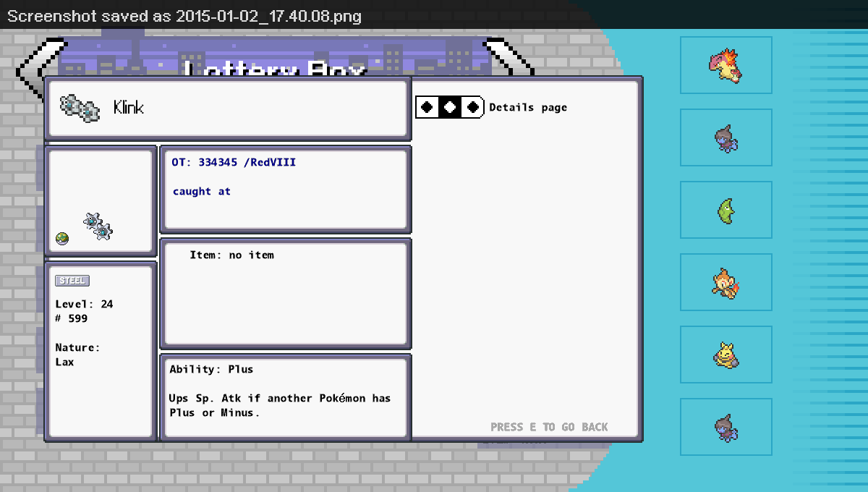Switch to the third page indicator dot
The width and height of the screenshot is (868, 492).
[472, 107]
